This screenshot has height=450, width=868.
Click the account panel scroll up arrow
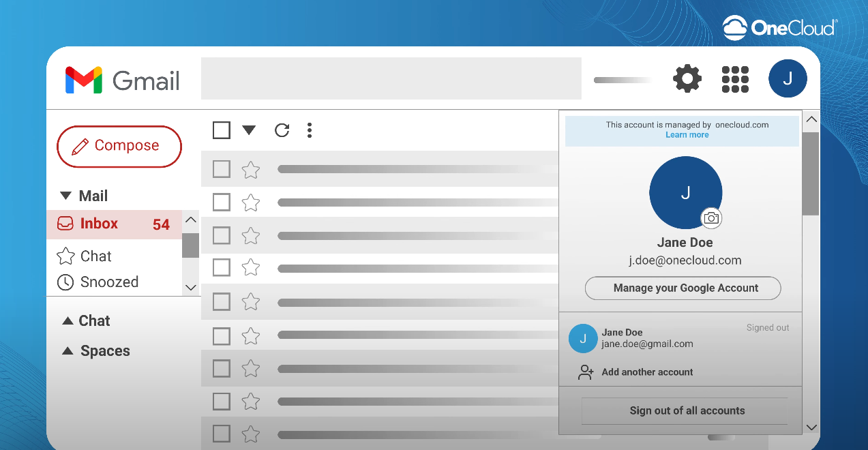point(811,120)
